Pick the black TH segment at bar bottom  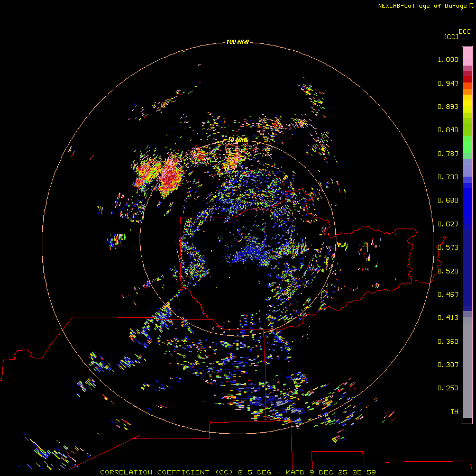pyautogui.click(x=467, y=420)
